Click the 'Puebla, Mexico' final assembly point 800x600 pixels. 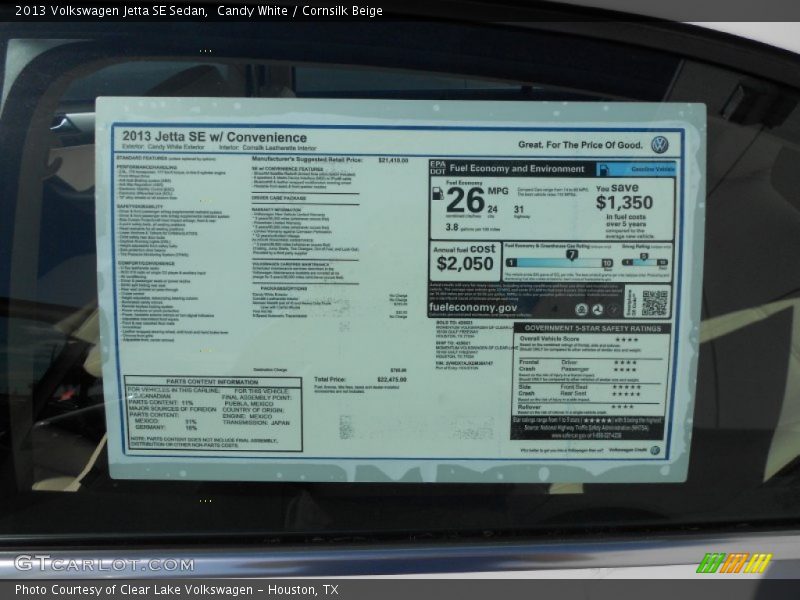(249, 404)
